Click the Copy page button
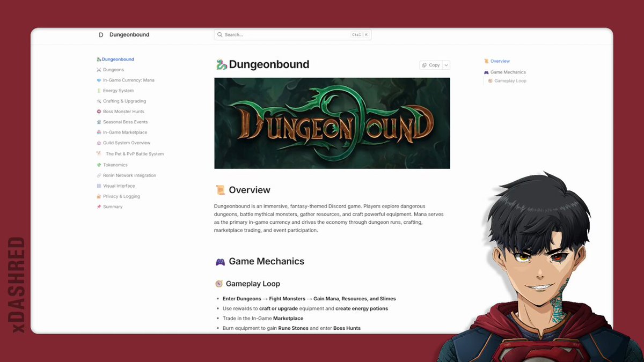 pos(431,65)
